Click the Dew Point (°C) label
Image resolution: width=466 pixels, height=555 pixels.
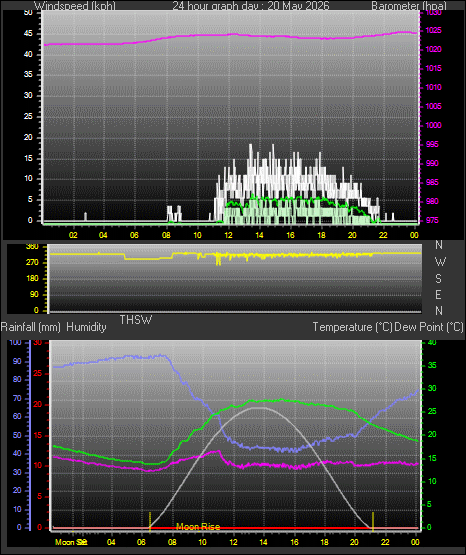click(x=429, y=327)
